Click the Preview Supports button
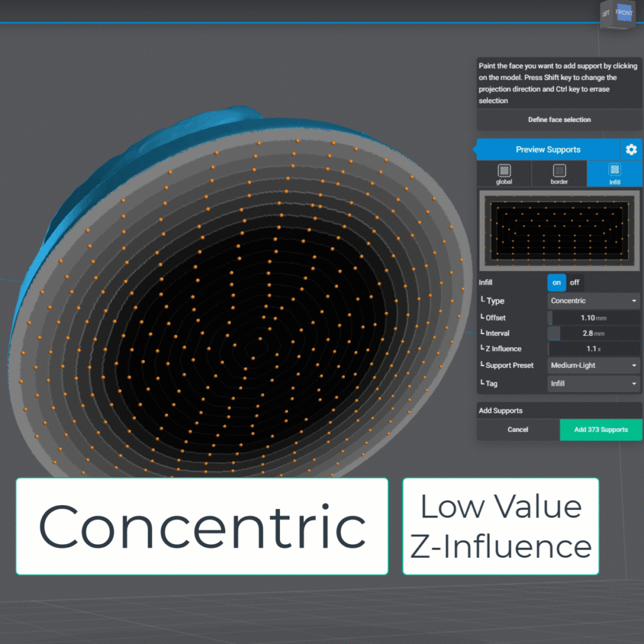The width and height of the screenshot is (644, 644). [548, 149]
